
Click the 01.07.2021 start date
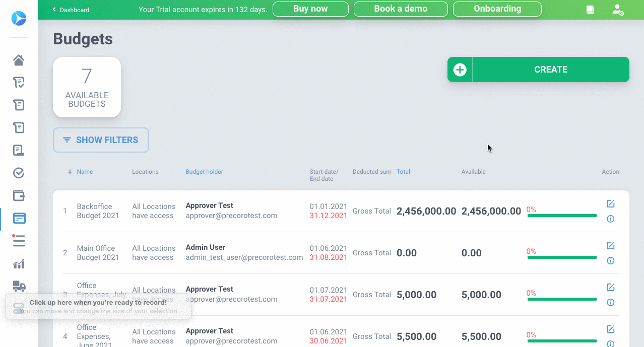(329, 290)
